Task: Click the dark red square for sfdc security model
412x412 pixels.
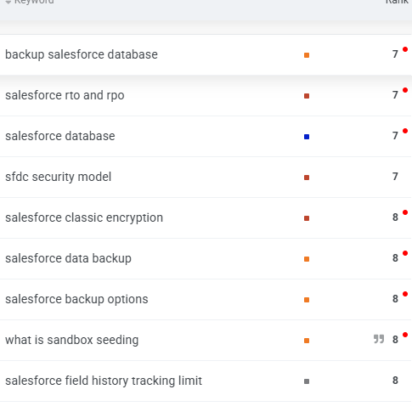Action: click(307, 177)
